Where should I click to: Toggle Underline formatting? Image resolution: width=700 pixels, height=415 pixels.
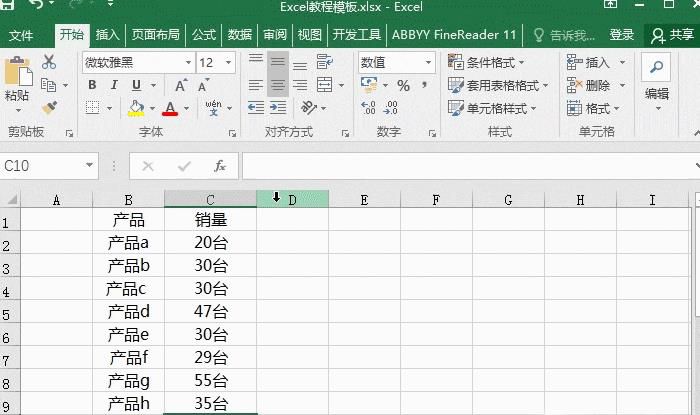pyautogui.click(x=137, y=85)
